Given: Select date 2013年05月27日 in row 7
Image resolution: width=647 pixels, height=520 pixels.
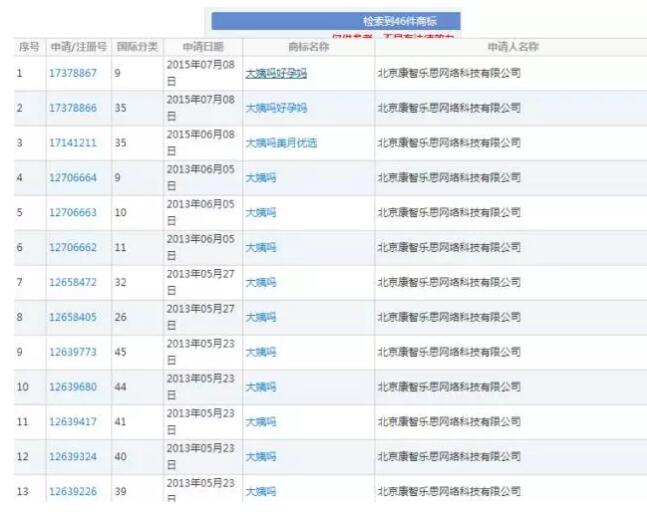Looking at the screenshot, I should pyautogui.click(x=201, y=282).
